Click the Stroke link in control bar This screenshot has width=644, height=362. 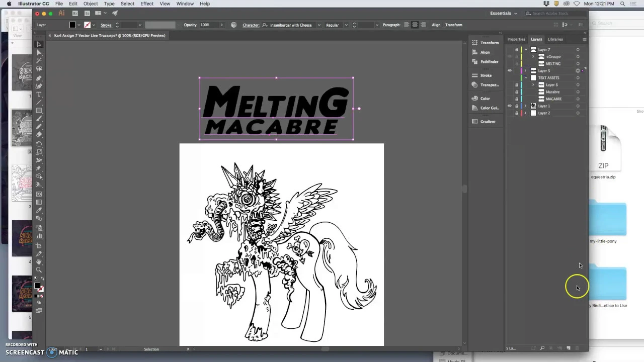[x=106, y=25]
